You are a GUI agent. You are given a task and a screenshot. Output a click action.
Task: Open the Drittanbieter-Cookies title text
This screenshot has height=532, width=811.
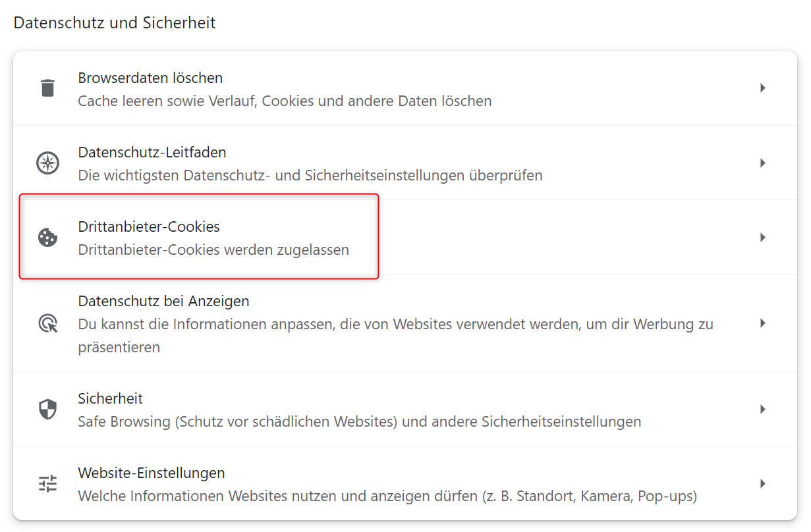click(149, 226)
